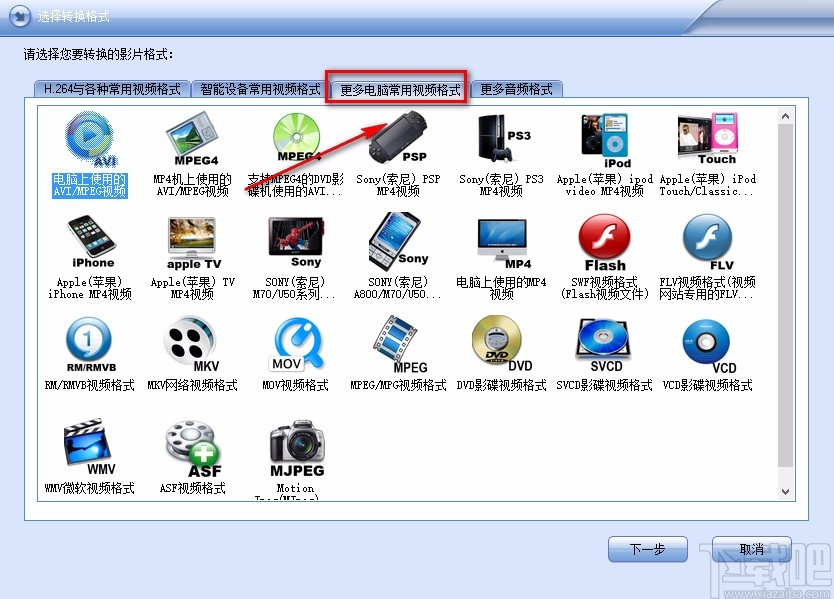This screenshot has width=834, height=599.
Task: Select the computer MP4 video icon
Action: [503, 244]
